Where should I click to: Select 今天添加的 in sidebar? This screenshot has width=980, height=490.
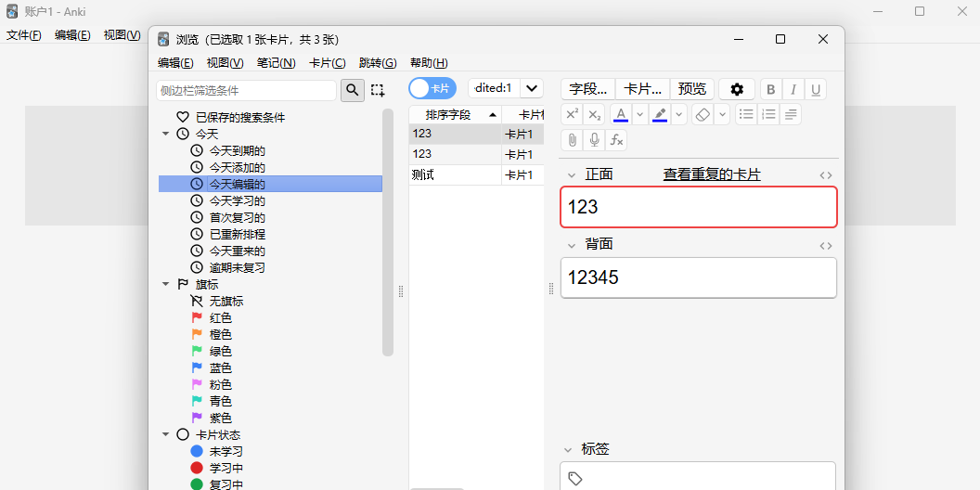(237, 167)
